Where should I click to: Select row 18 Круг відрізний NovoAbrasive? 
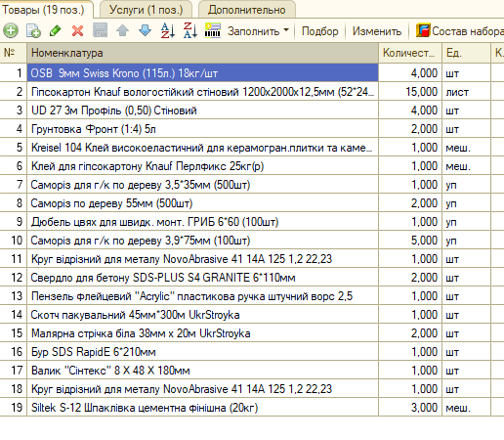[202, 389]
